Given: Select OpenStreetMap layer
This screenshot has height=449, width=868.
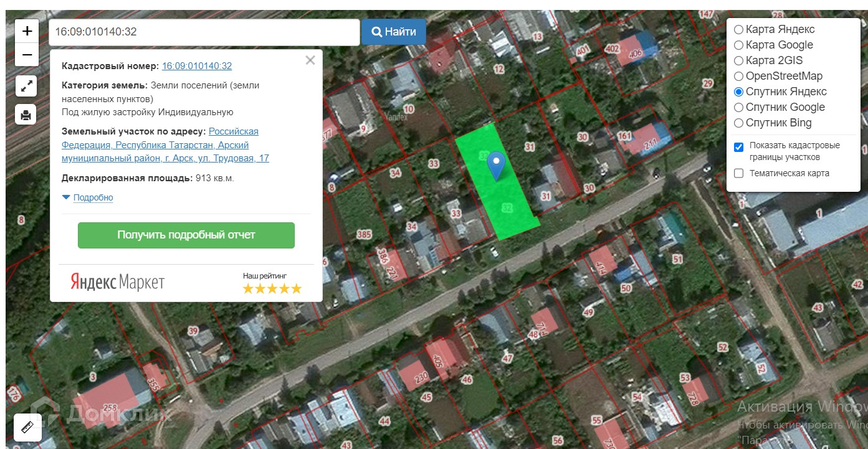Looking at the screenshot, I should pyautogui.click(x=738, y=76).
